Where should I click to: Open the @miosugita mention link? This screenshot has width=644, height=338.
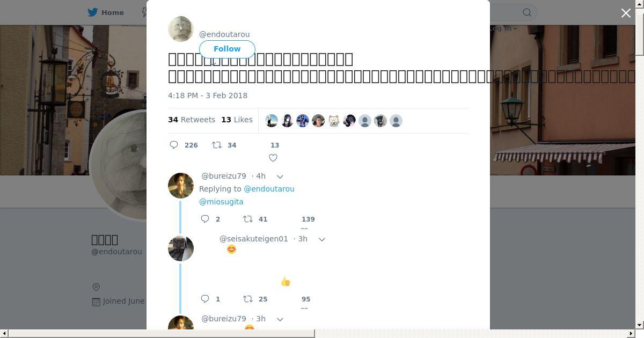click(x=221, y=202)
